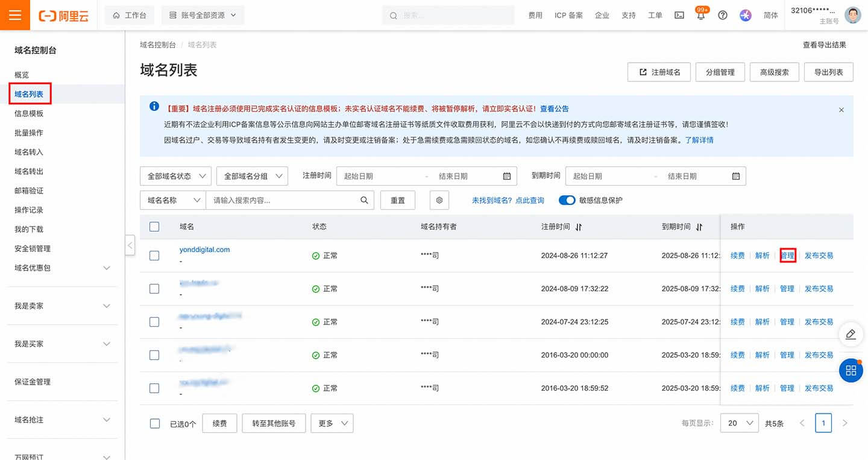Sort by 注册时间 sort icon

[x=579, y=227]
